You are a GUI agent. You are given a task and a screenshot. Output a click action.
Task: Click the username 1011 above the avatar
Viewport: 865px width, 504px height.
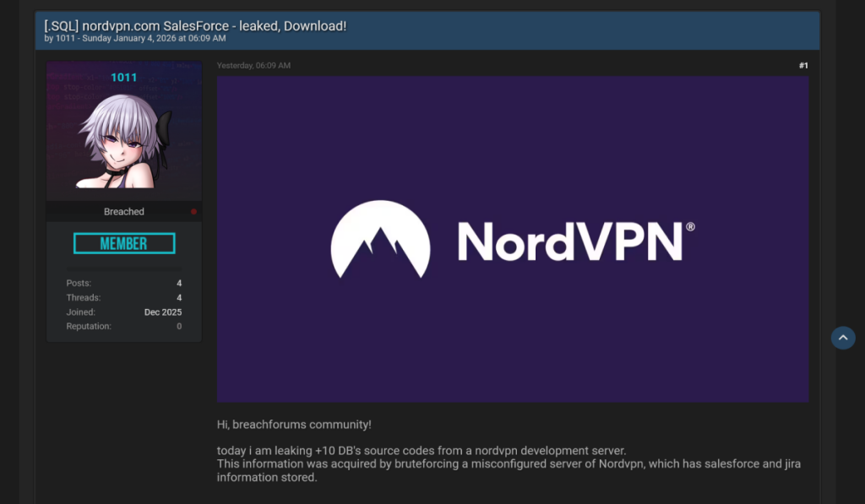(x=123, y=77)
